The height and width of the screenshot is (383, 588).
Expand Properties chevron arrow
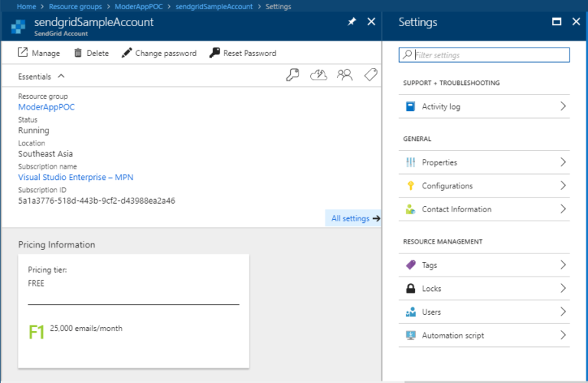(563, 162)
